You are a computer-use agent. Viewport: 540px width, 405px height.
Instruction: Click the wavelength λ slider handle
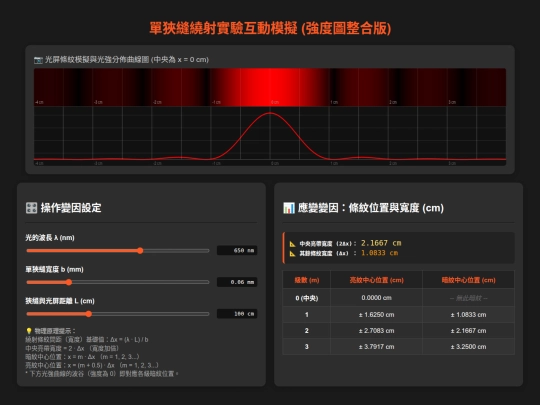[x=140, y=251]
